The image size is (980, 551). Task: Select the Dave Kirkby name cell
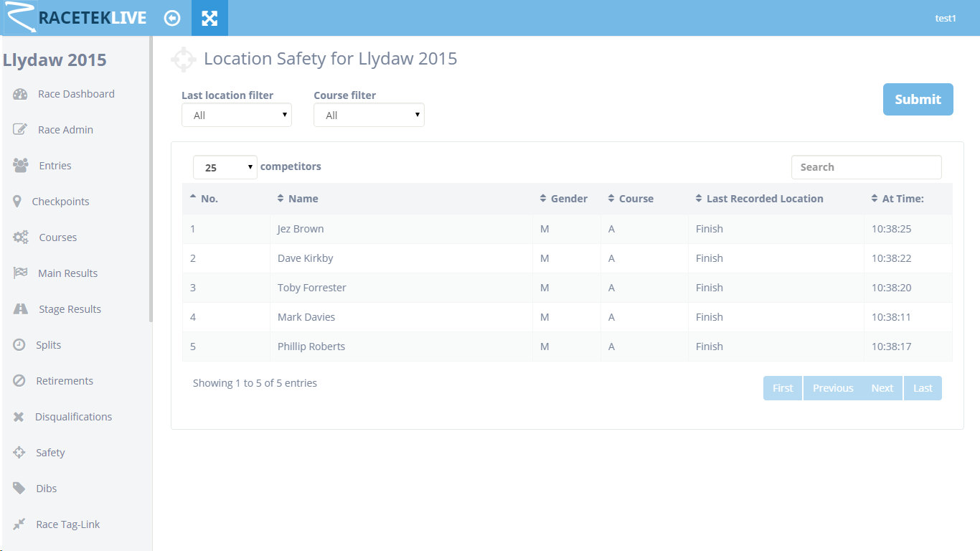pyautogui.click(x=401, y=258)
